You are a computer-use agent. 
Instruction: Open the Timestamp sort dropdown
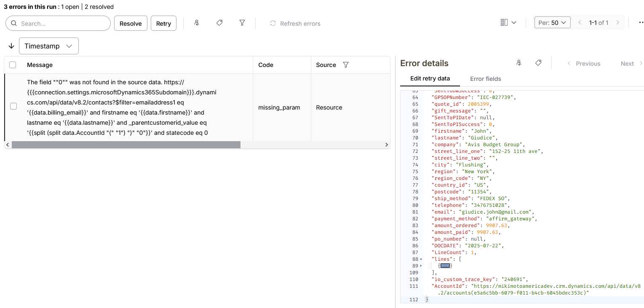(49, 46)
